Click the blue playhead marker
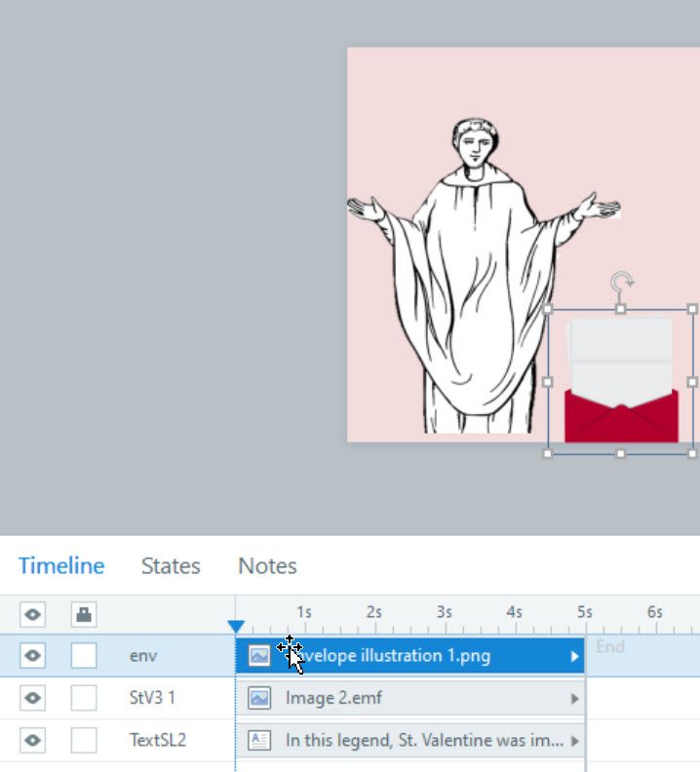 [237, 627]
